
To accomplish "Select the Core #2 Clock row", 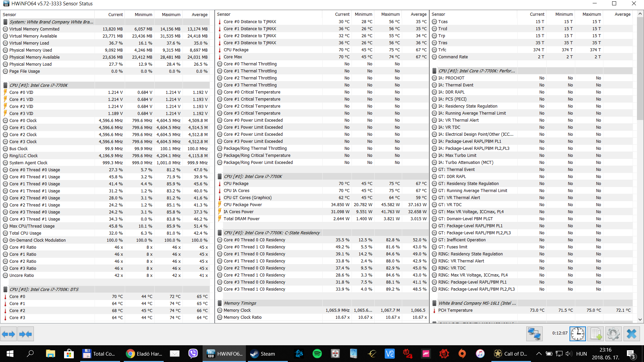I will [x=105, y=135].
